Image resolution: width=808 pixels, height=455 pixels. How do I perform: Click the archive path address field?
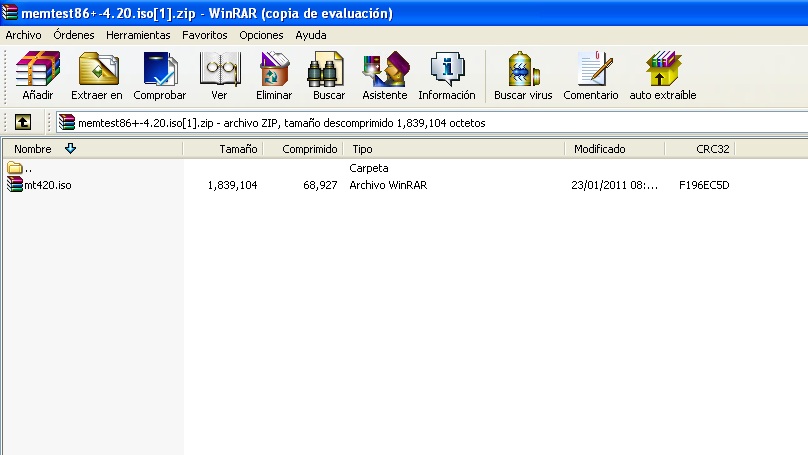click(432, 123)
